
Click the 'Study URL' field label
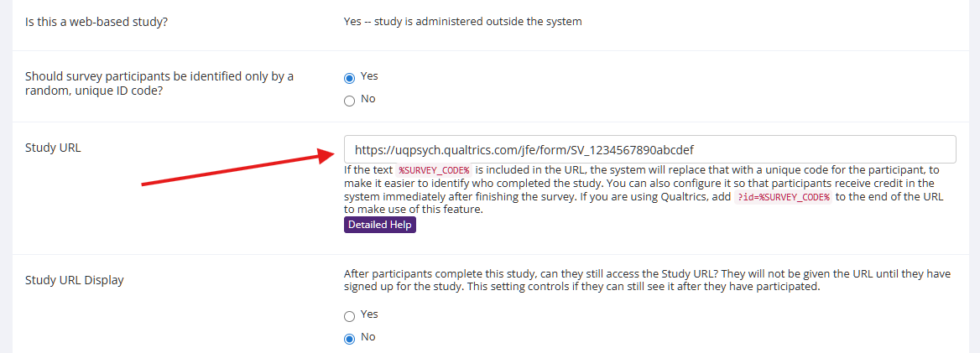pyautogui.click(x=53, y=148)
